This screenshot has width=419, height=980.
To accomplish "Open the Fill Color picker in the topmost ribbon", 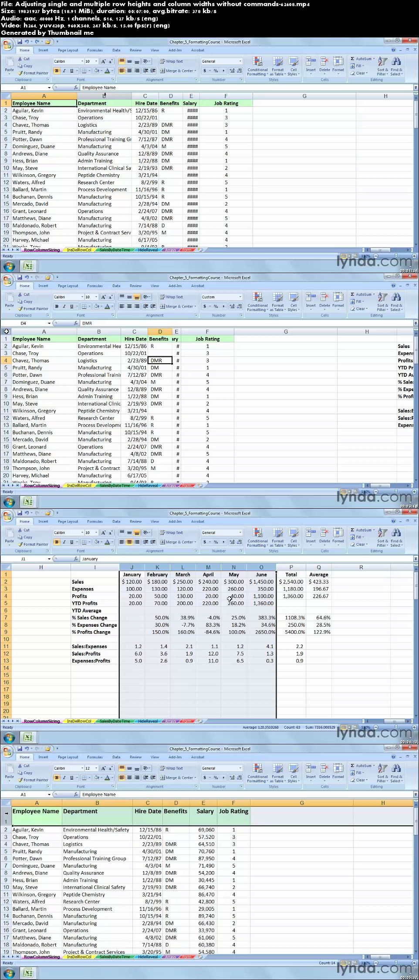I will pos(96,71).
